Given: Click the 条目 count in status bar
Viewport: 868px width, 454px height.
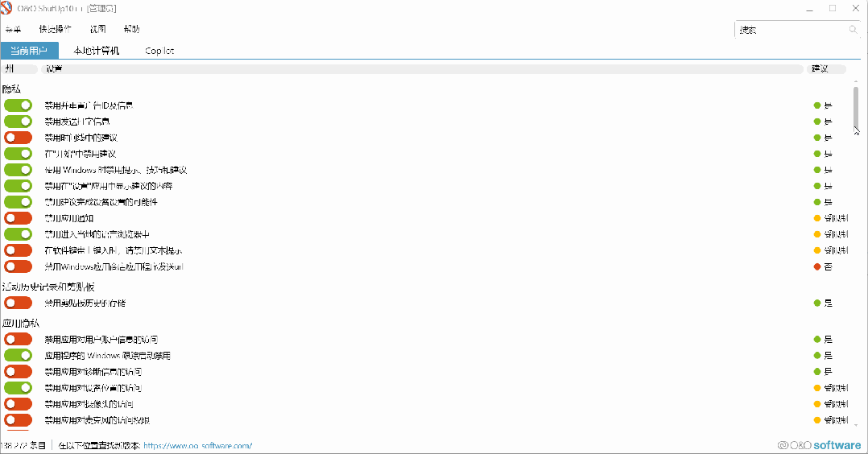Looking at the screenshot, I should click(23, 445).
